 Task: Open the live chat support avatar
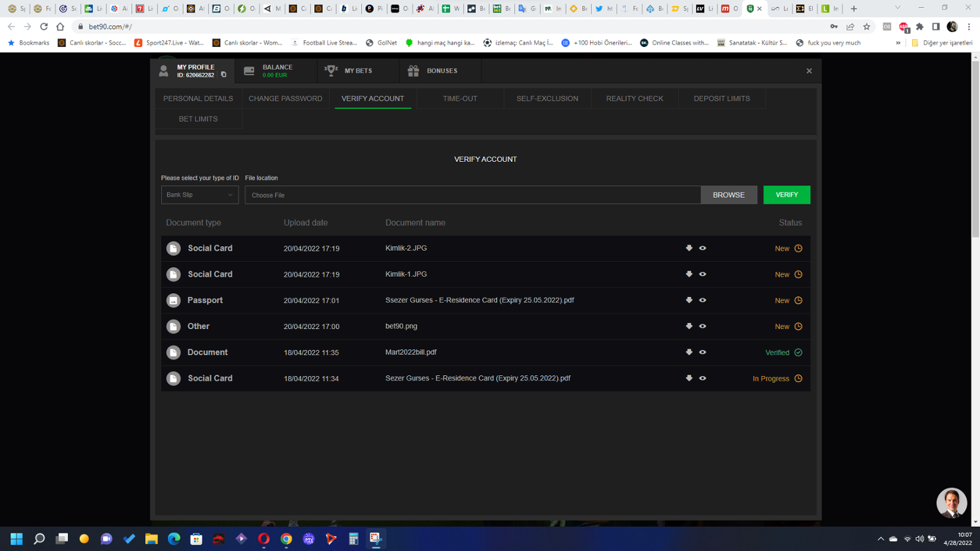[x=951, y=503]
